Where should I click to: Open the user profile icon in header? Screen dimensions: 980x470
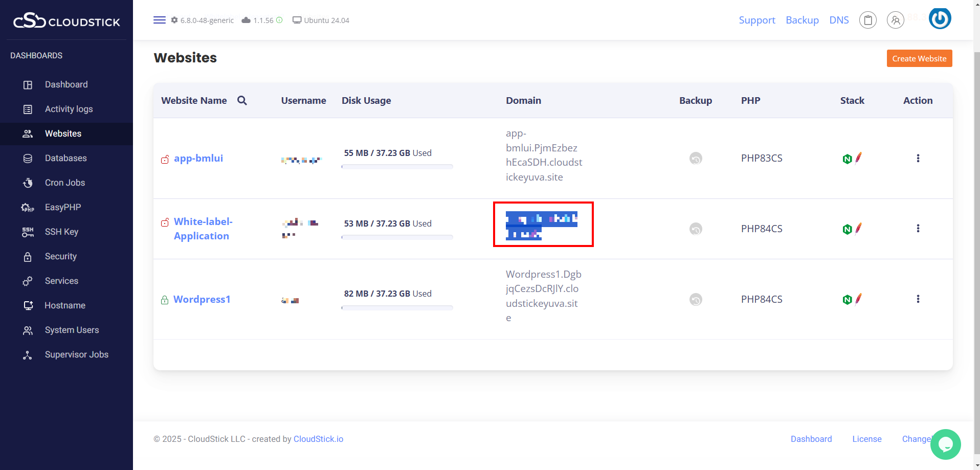895,20
